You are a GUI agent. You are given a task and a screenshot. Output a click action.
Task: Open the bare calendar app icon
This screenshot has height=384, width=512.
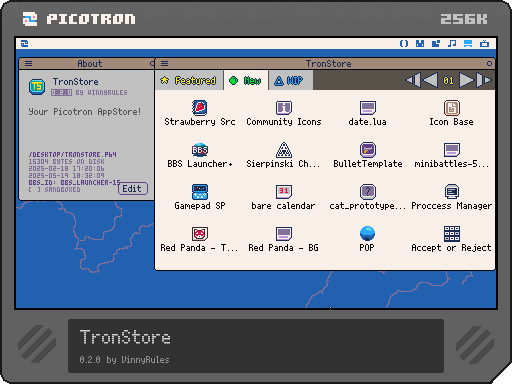(284, 192)
